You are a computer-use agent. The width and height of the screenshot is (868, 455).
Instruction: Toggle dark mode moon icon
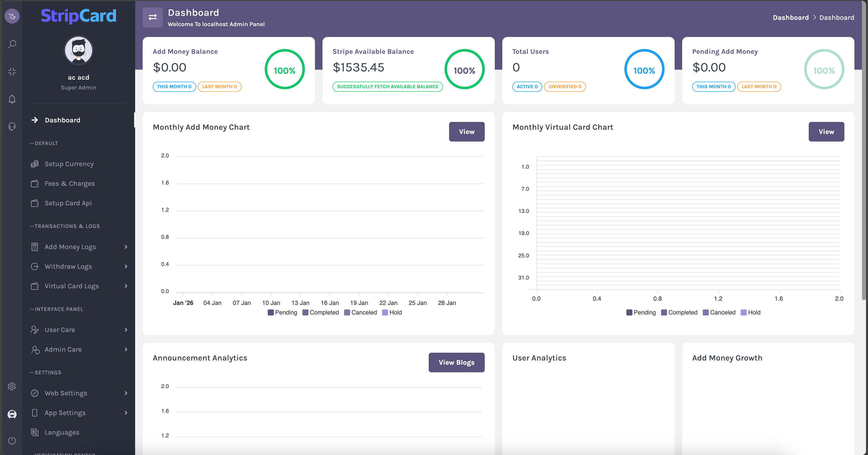(12, 16)
